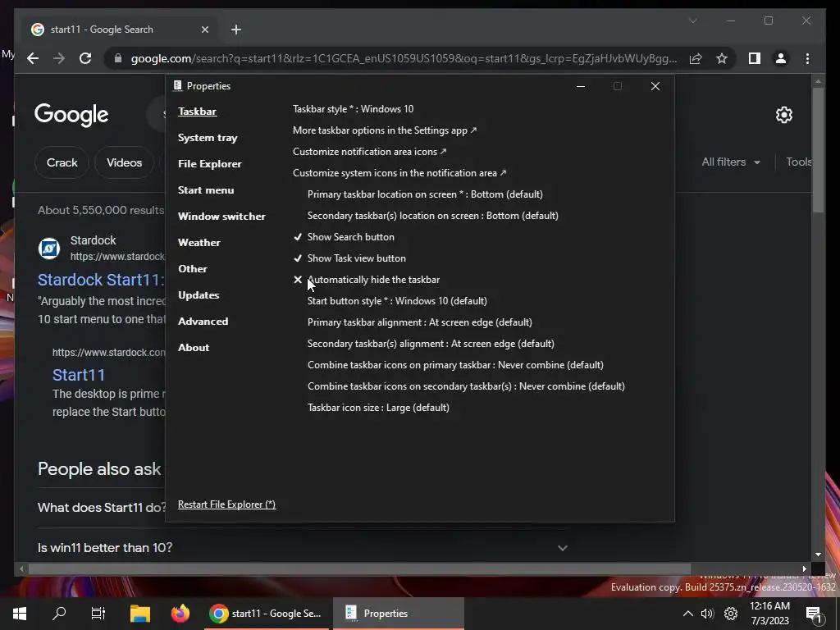Open Google quick settings gear
This screenshot has height=630, width=840.
[783, 115]
